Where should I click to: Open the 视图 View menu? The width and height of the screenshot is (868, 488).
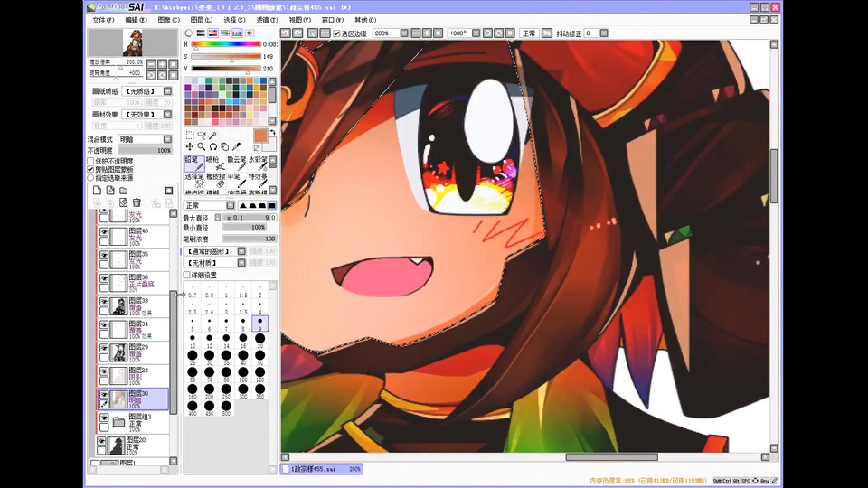299,21
